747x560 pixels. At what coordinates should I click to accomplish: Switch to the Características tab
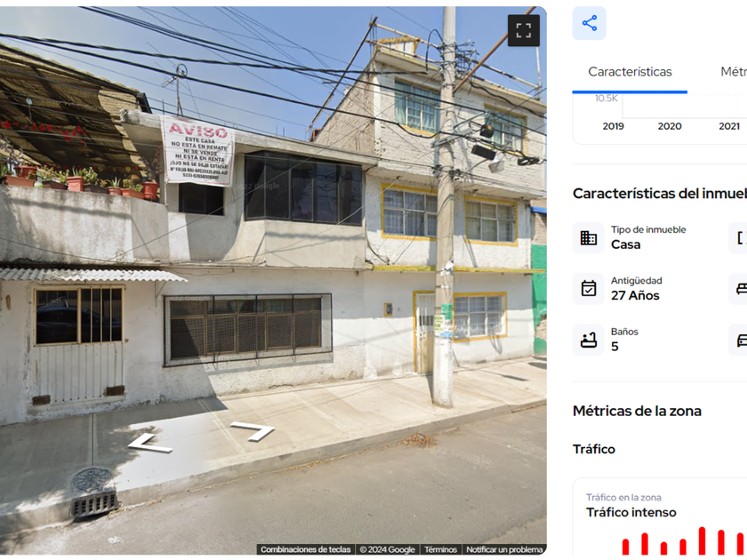[x=630, y=72]
